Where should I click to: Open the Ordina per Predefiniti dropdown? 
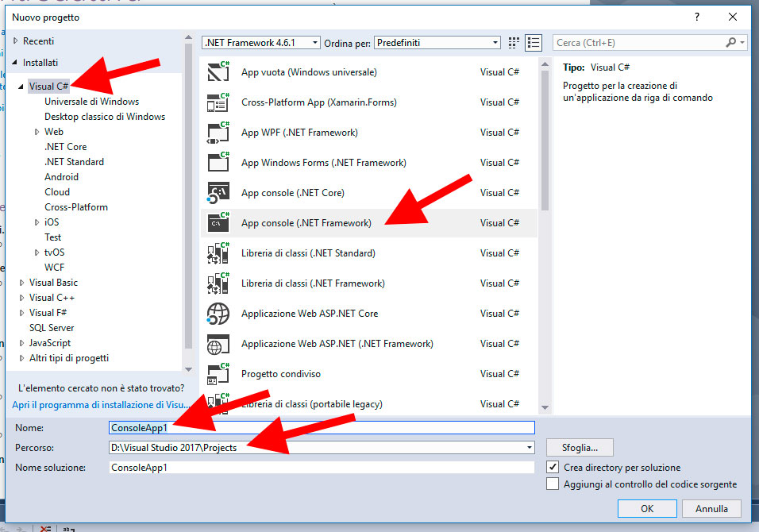point(495,43)
